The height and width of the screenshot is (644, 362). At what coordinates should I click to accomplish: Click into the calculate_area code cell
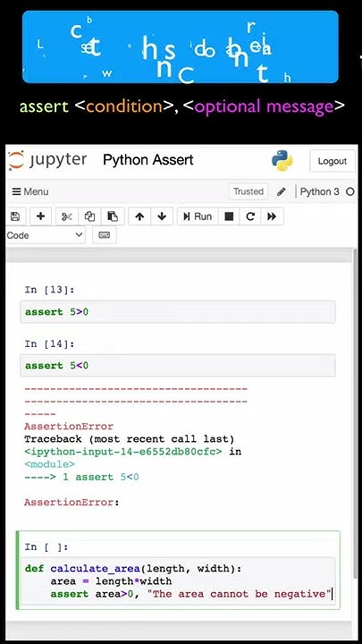click(x=178, y=581)
